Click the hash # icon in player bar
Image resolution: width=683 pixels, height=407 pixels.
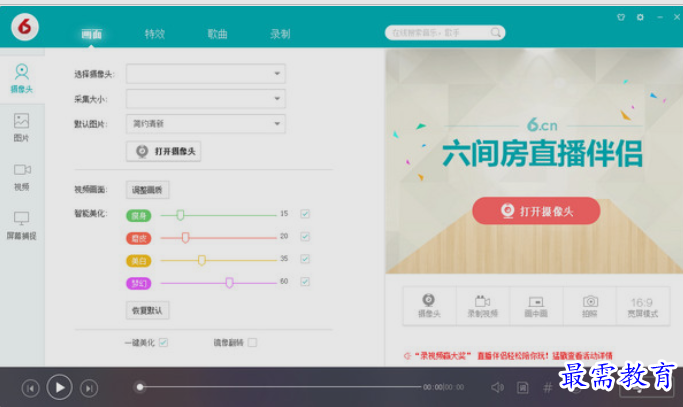pos(548,387)
